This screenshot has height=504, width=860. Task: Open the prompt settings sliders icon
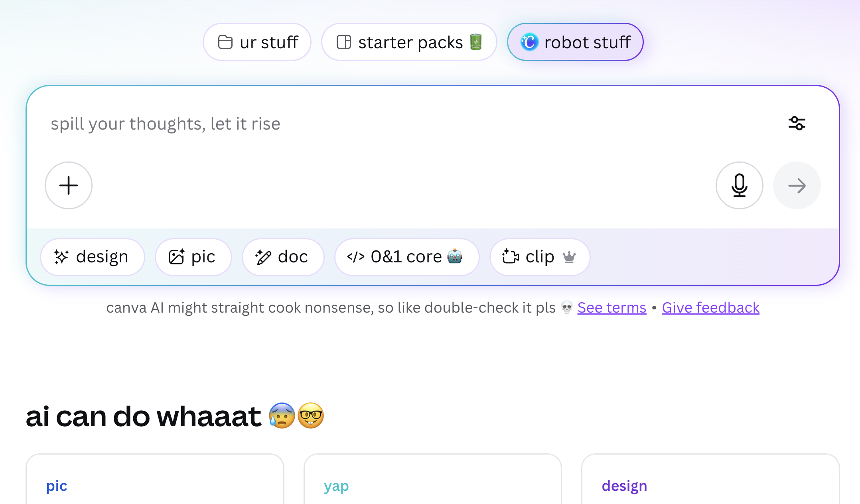pos(797,124)
